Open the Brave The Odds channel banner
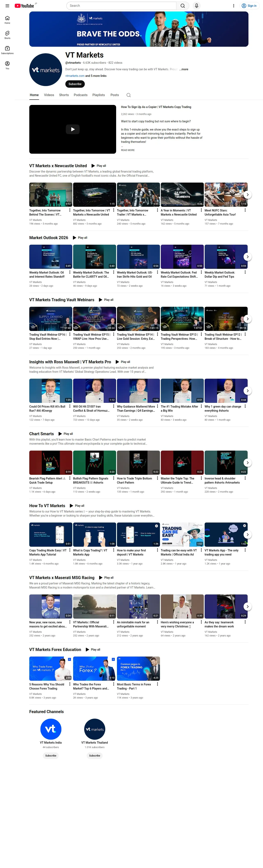The image size is (263, 868). (x=139, y=29)
